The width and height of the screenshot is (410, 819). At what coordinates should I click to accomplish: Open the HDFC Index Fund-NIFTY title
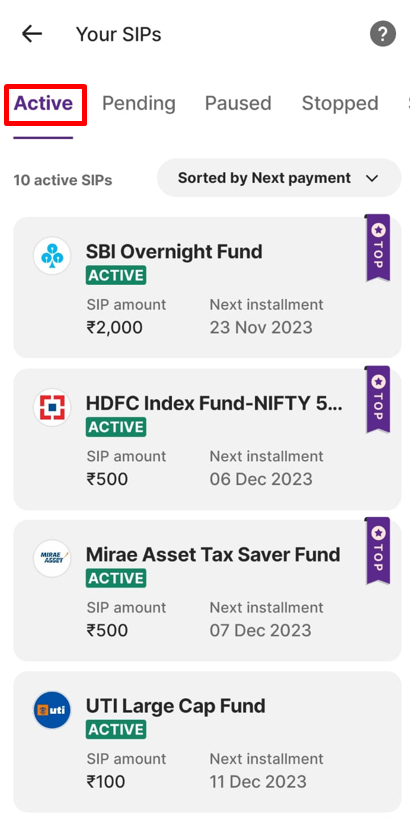[214, 403]
